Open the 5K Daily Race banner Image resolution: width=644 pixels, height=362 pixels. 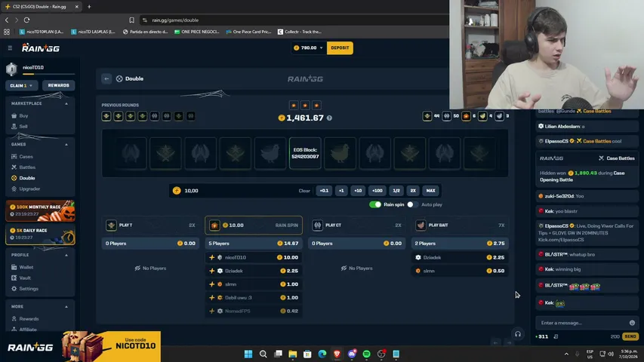click(x=40, y=234)
